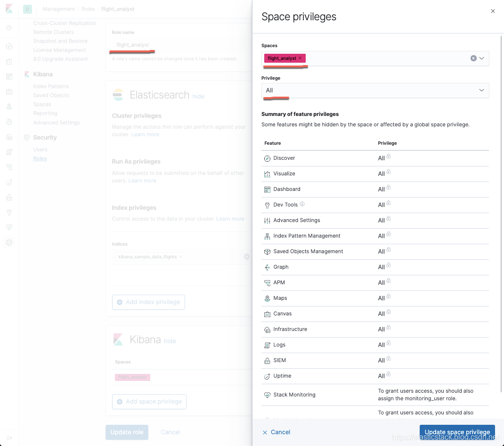Open Roles under Security menu
Viewport: 504px width, 446px height.
(x=40, y=158)
